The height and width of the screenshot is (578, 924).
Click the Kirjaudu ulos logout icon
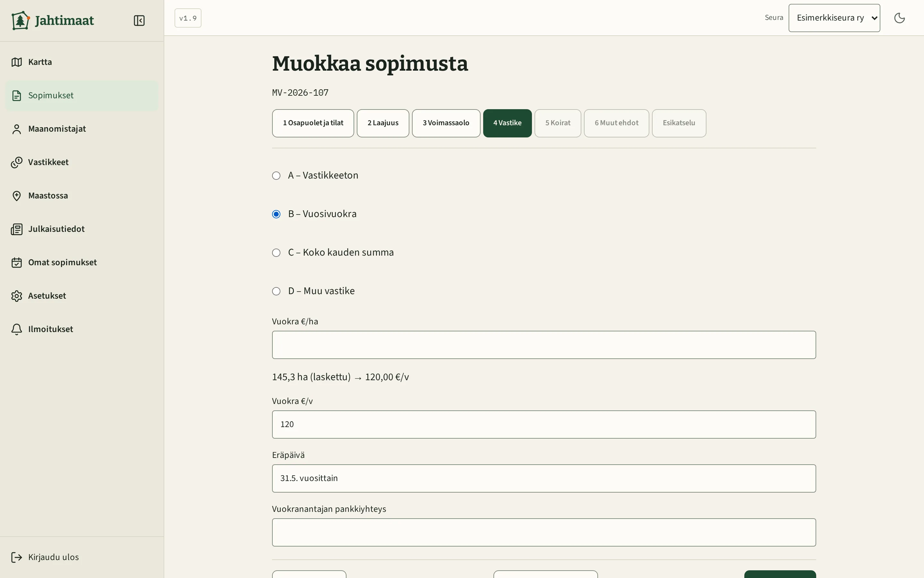tap(16, 557)
